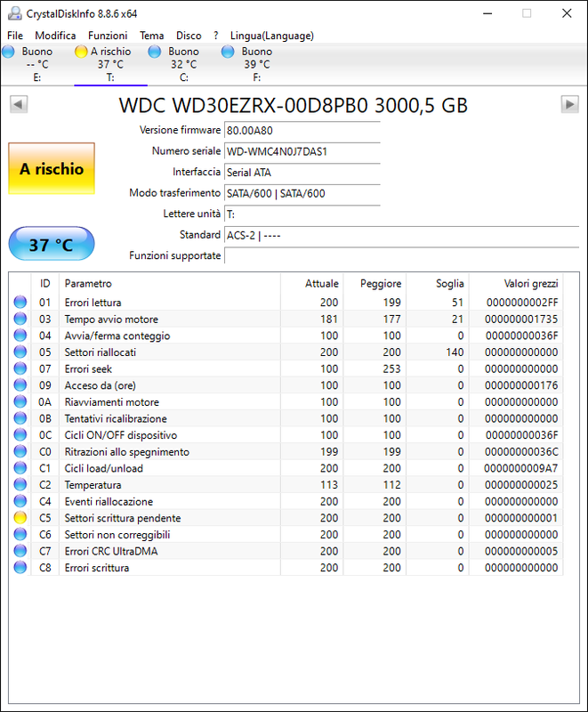Image resolution: width=588 pixels, height=712 pixels.
Task: Select raw value 000000001735
Action: pyautogui.click(x=521, y=319)
